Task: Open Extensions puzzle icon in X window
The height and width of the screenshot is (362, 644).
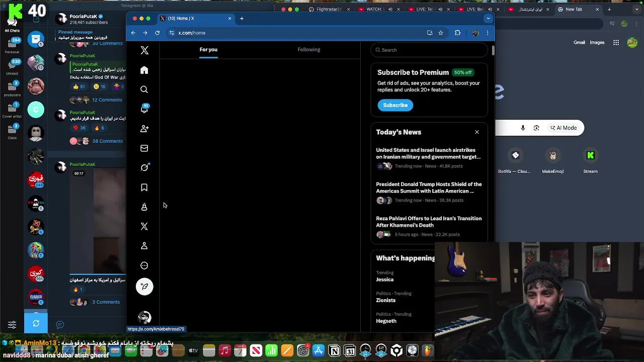Action: [x=457, y=33]
